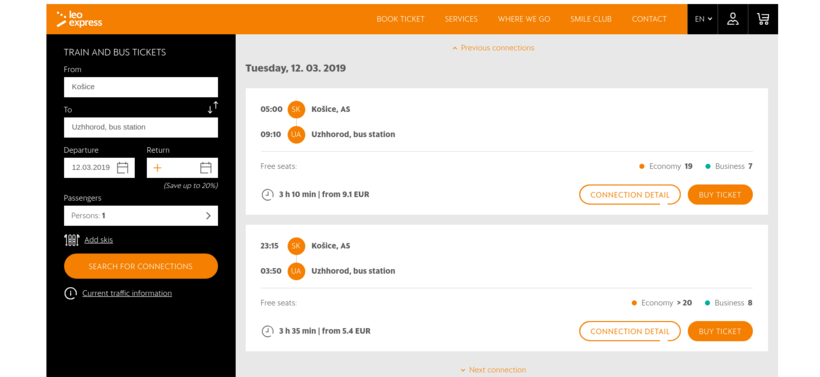Image resolution: width=820 pixels, height=377 pixels.
Task: View connection detail for 23:15 departure
Action: tap(630, 331)
